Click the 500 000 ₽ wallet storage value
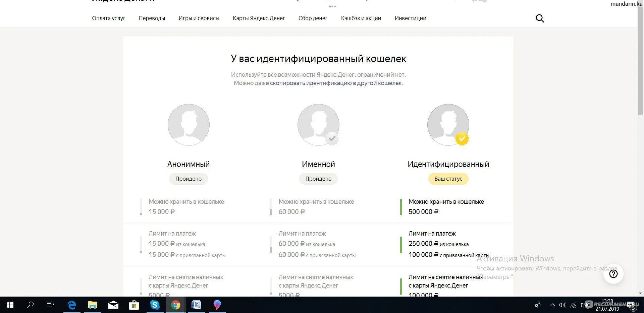644x313 pixels. (x=423, y=212)
